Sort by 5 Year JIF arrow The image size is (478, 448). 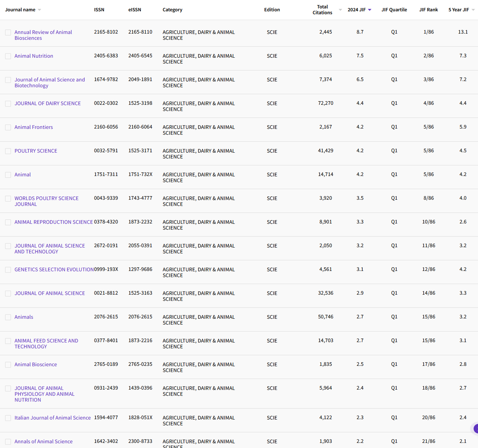(x=473, y=10)
